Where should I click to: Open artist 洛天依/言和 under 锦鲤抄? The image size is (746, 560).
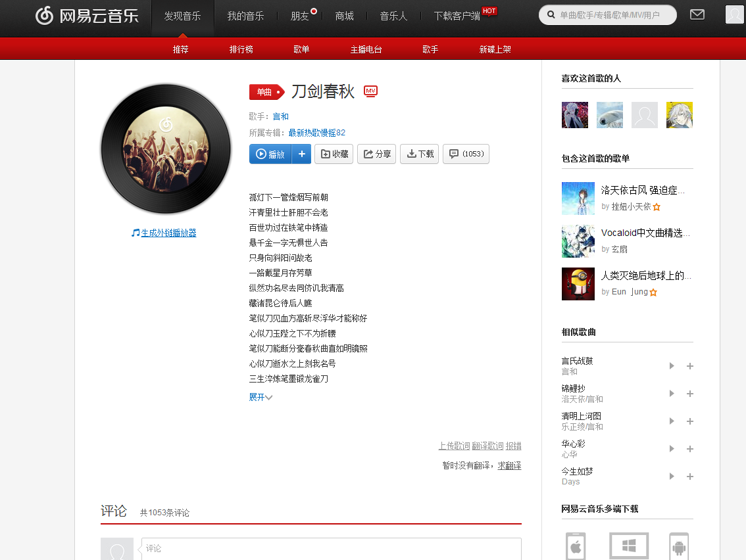tap(582, 399)
